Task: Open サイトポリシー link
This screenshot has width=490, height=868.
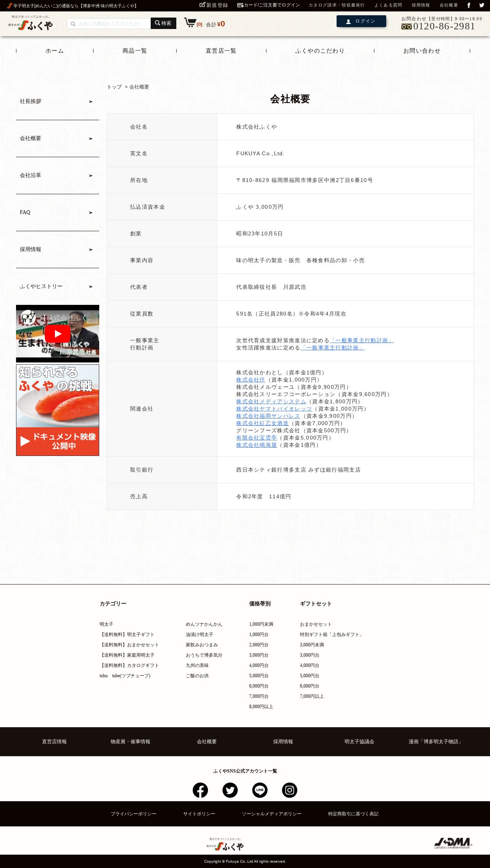Action: pos(199,814)
